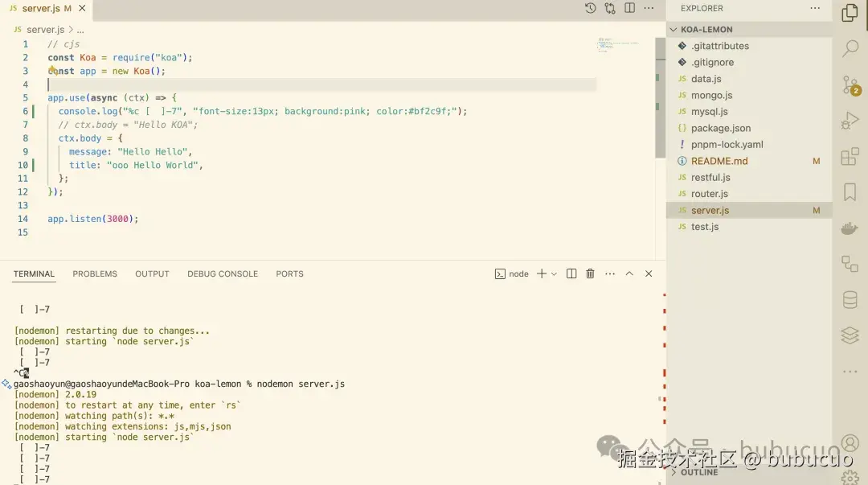868x485 pixels.
Task: Open the Docker whale view
Action: coord(850,228)
